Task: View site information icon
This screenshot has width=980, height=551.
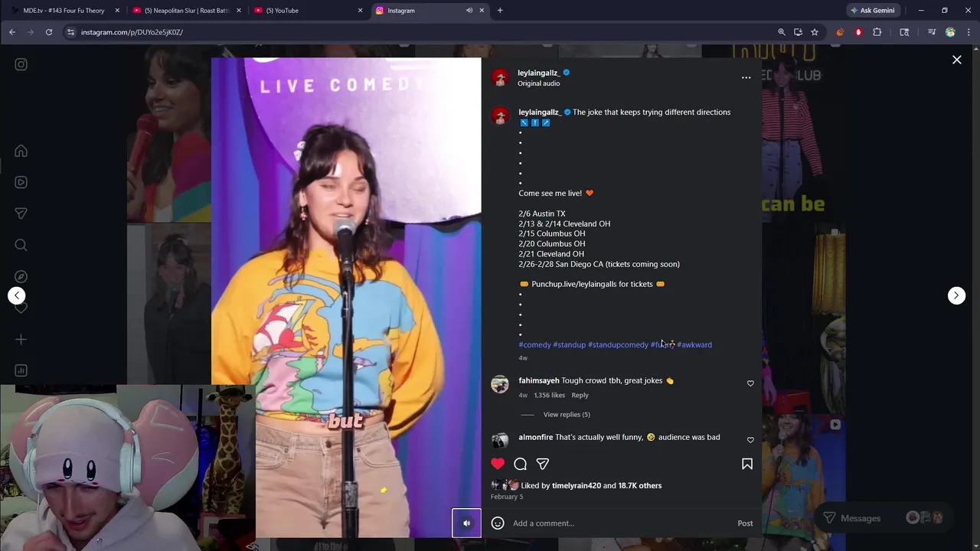Action: tap(70, 32)
